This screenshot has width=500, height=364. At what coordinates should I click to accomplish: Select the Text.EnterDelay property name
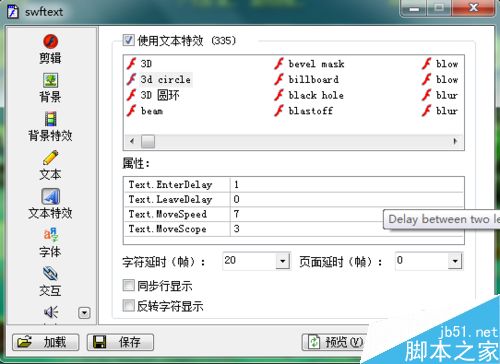(170, 185)
